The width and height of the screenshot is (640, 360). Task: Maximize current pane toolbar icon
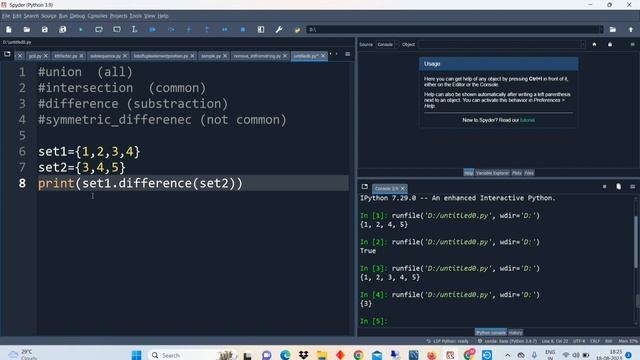tap(261, 29)
